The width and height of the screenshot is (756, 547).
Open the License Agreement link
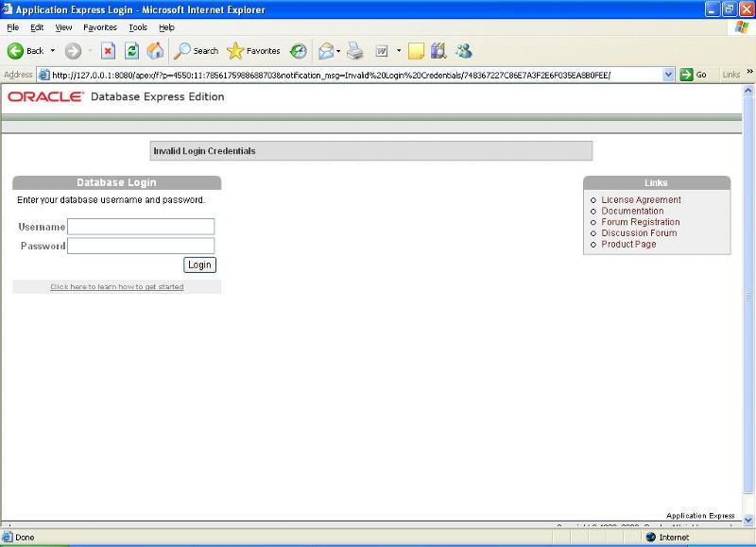(641, 200)
